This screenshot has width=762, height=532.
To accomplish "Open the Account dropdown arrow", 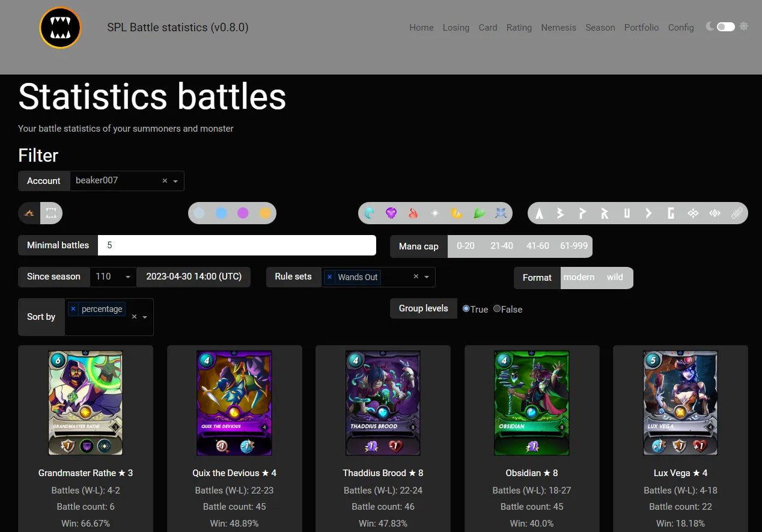I will [175, 181].
